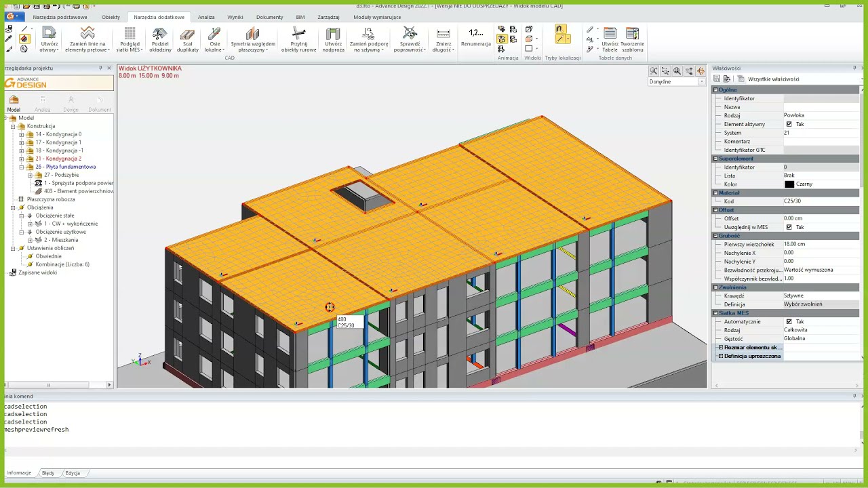Collapse the Materiał property section

click(715, 192)
